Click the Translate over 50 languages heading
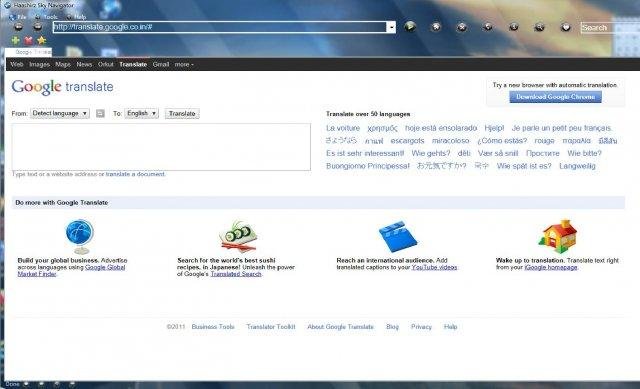Image resolution: width=640 pixels, height=389 pixels. click(368, 114)
